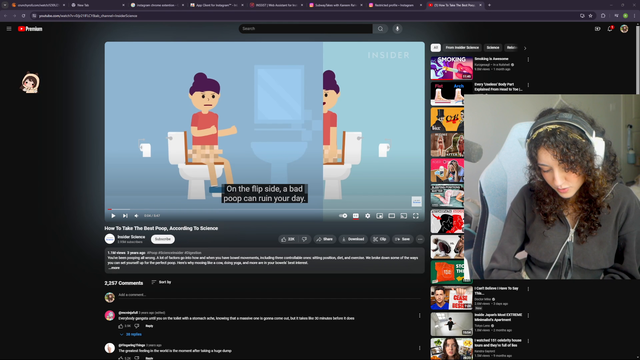Viewport: 640px width, 360px height.
Task: Cast the video to a TV
Action: click(x=404, y=216)
